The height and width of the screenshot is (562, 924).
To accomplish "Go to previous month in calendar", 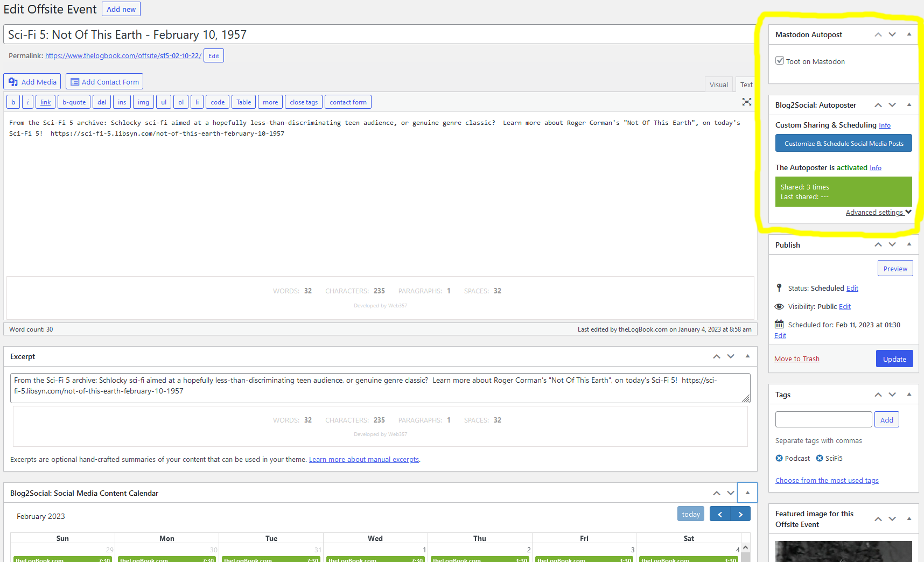I will tap(720, 514).
